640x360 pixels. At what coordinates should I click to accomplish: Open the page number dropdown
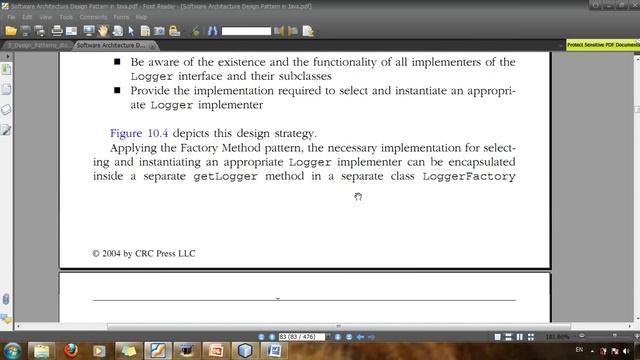pyautogui.click(x=328, y=337)
